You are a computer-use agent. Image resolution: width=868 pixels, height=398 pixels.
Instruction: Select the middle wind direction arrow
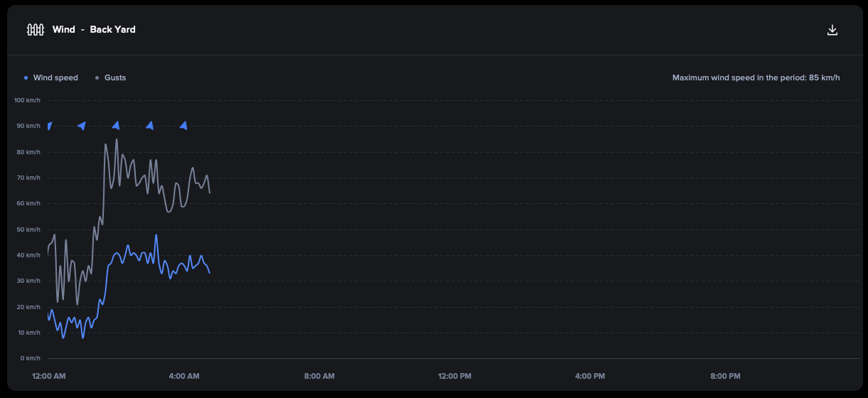[116, 126]
